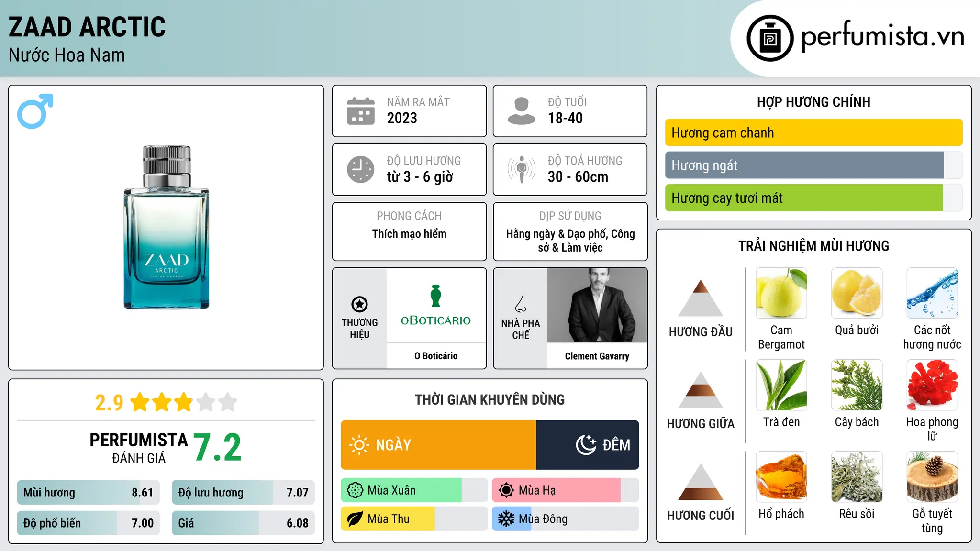Select the Cây bách note image
The width and height of the screenshot is (980, 551).
point(857,385)
